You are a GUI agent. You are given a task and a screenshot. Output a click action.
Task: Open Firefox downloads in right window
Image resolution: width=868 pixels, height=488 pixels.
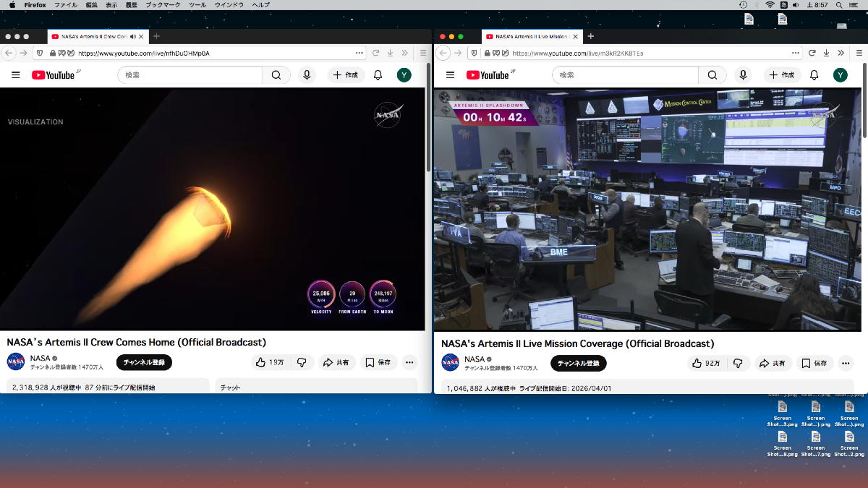[826, 53]
